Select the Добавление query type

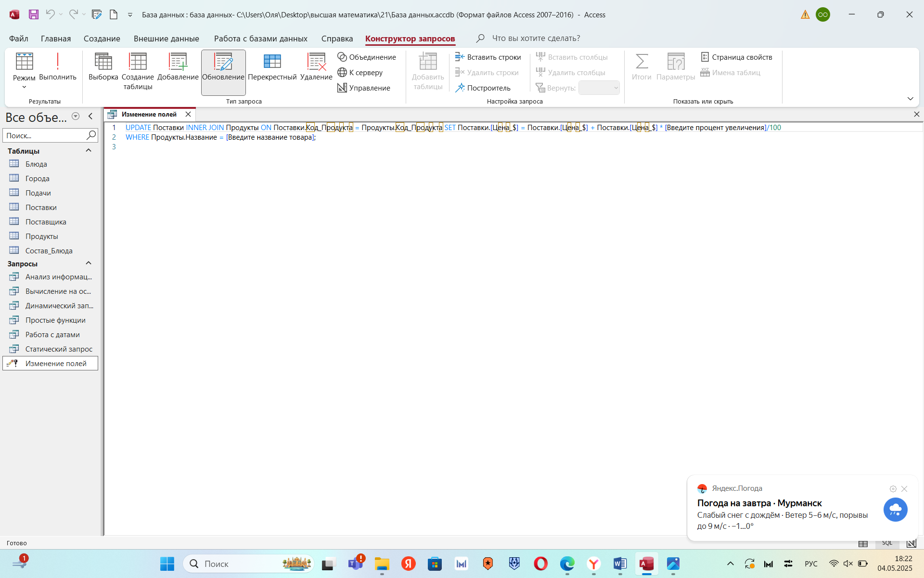click(178, 67)
